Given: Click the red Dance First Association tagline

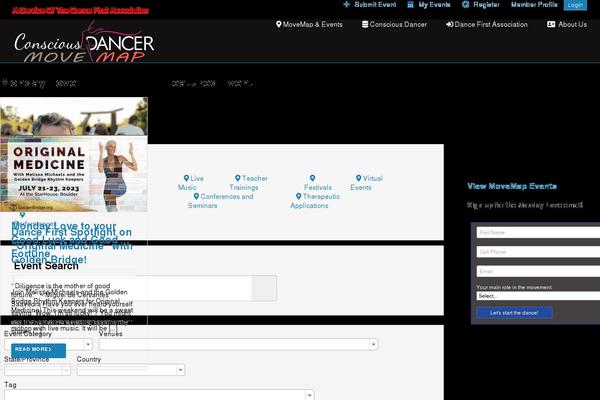Looking at the screenshot, I should [x=80, y=10].
